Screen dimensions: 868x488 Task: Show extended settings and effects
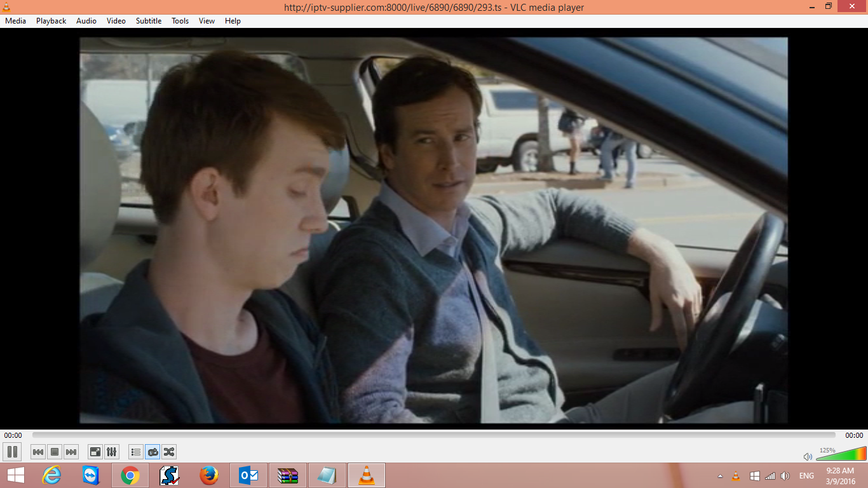pos(111,452)
